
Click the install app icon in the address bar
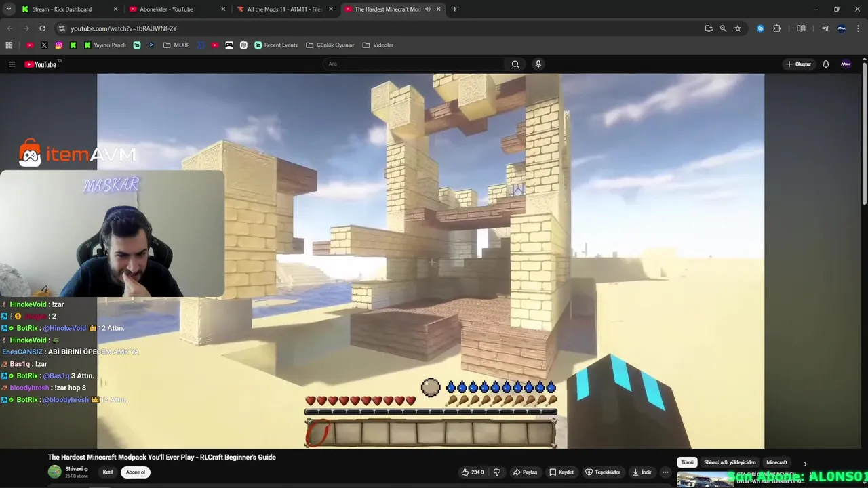(x=709, y=28)
